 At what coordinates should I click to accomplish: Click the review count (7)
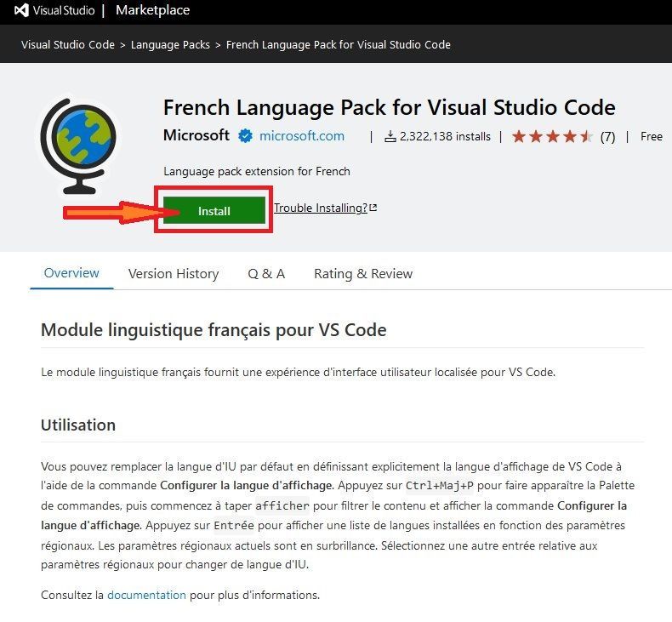[607, 136]
